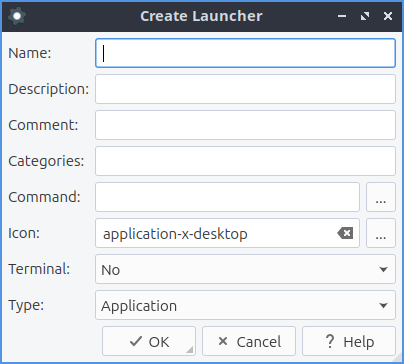
Task: Open the icon chooser with the ellipsis button
Action: click(x=381, y=233)
